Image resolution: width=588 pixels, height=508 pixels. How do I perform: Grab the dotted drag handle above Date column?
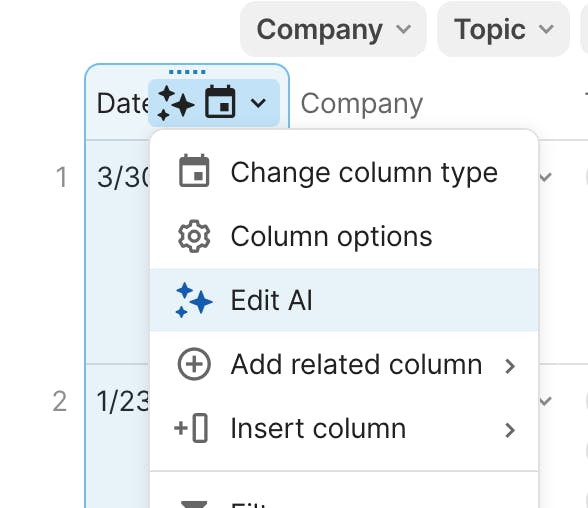coord(187,72)
